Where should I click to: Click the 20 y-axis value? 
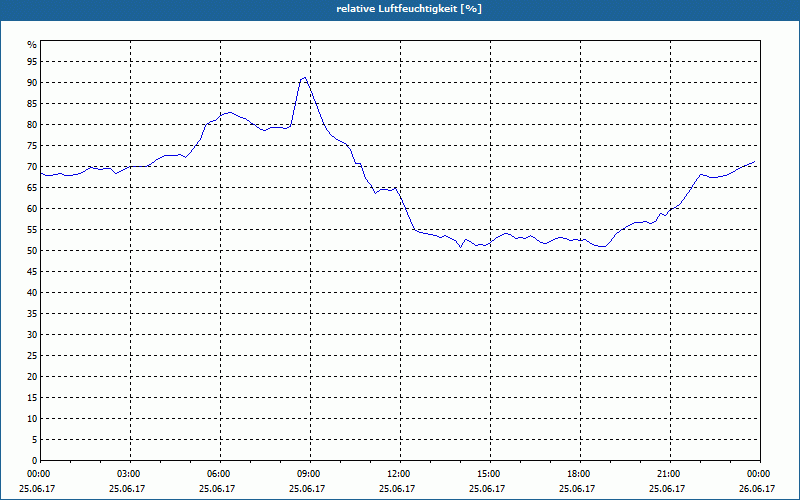(x=32, y=377)
